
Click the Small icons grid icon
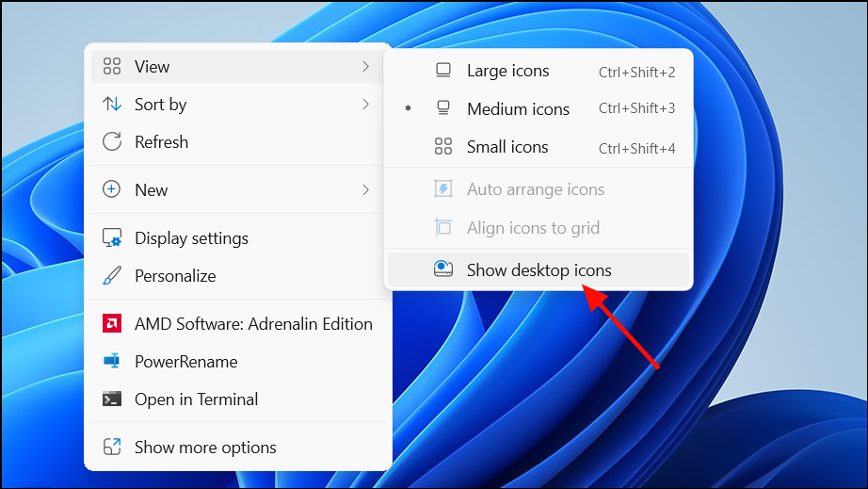point(443,146)
